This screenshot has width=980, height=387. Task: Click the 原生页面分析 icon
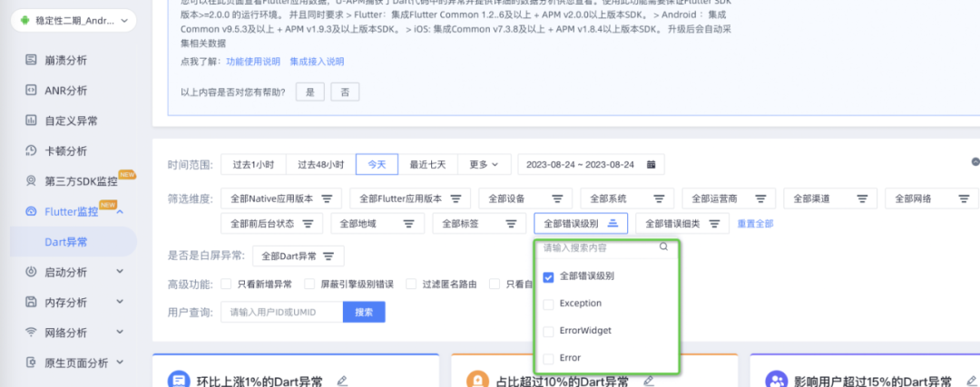pyautogui.click(x=31, y=363)
